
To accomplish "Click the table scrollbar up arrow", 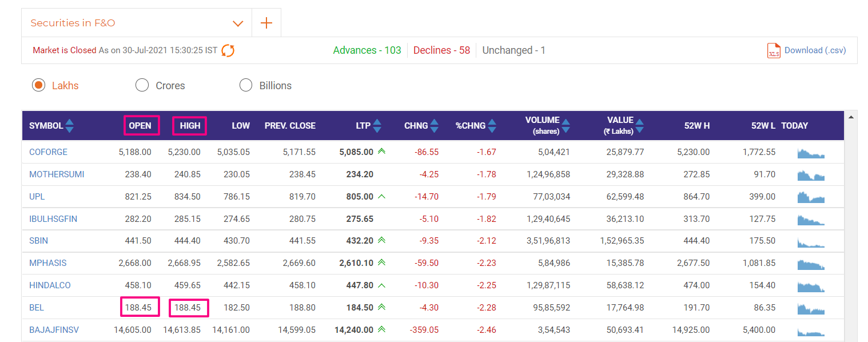I will click(x=851, y=117).
